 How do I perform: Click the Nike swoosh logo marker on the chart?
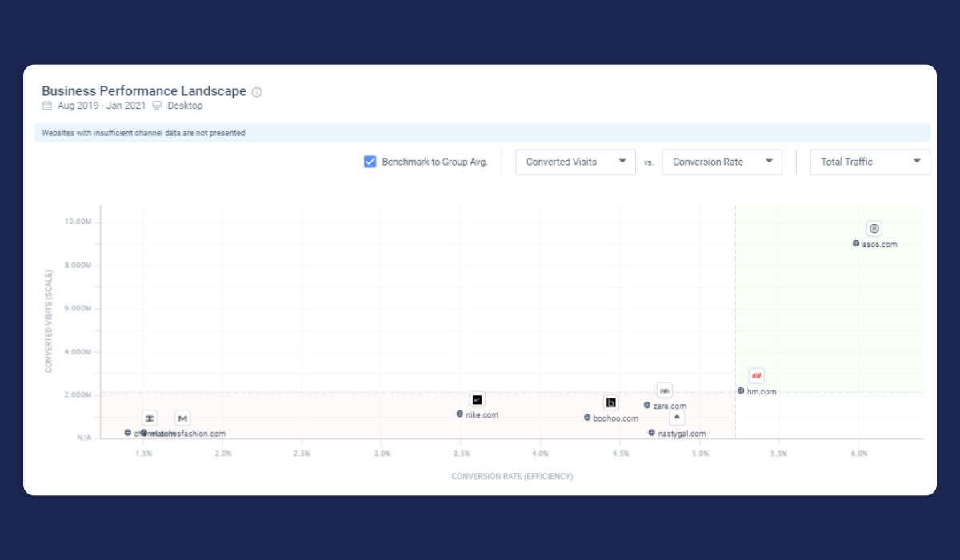(x=477, y=400)
